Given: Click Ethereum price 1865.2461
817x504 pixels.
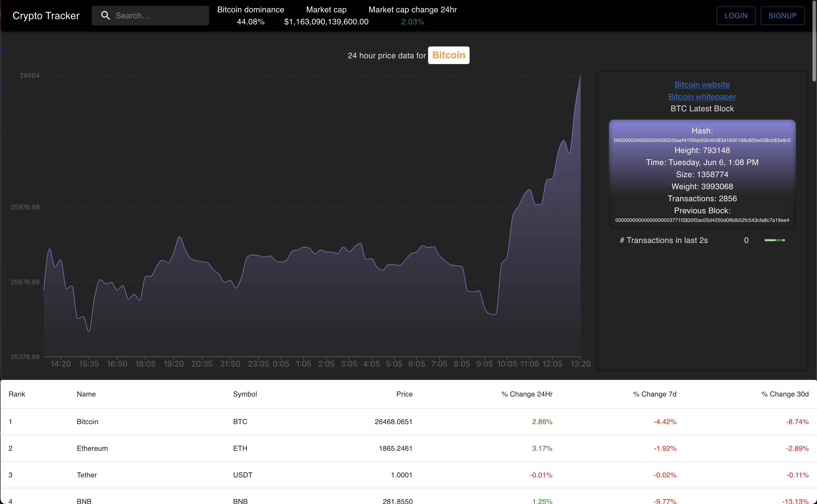Looking at the screenshot, I should tap(395, 448).
